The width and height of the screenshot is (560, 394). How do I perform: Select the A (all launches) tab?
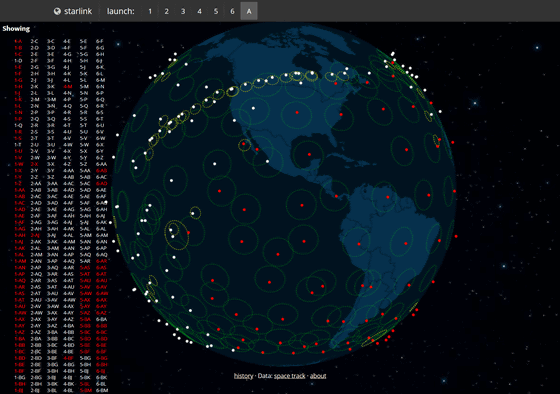[x=249, y=11]
